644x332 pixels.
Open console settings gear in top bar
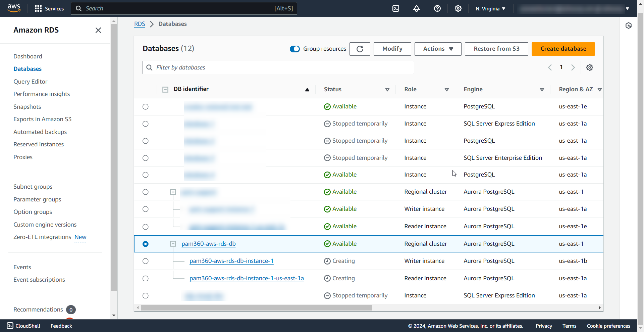(x=458, y=8)
